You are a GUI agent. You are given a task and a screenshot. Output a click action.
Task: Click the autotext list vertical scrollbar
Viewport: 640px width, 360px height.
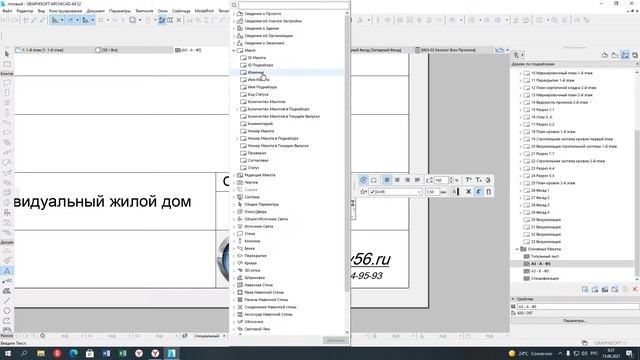pos(347,153)
